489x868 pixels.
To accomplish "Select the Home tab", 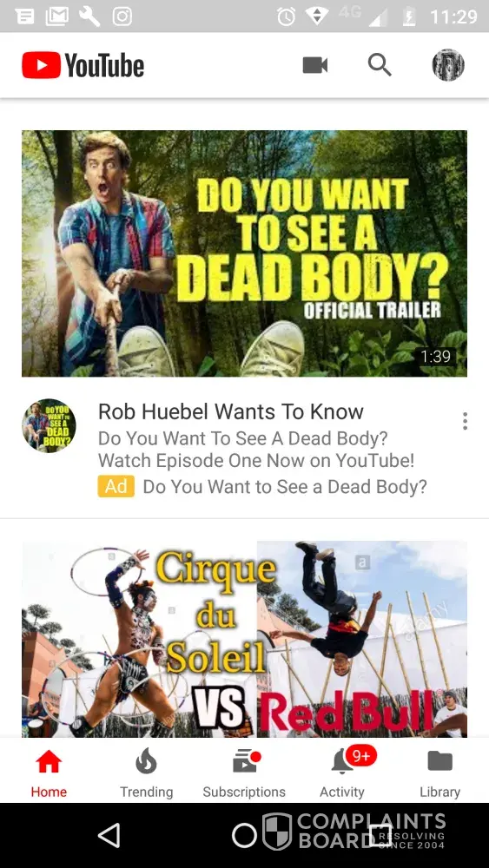I will (49, 773).
